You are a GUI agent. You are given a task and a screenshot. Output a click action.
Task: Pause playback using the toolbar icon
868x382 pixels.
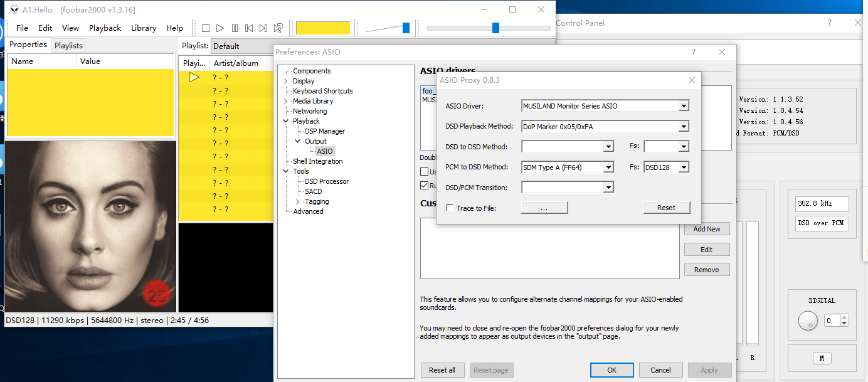235,28
